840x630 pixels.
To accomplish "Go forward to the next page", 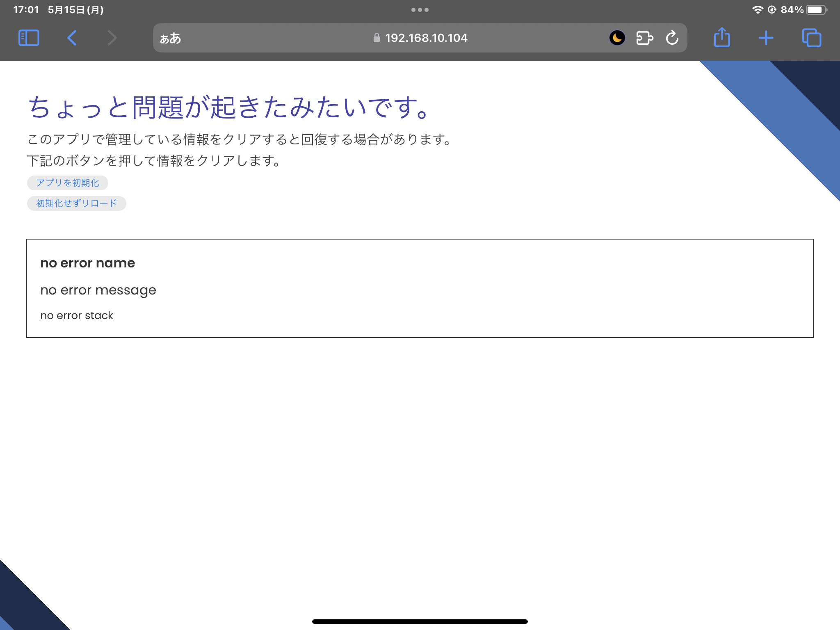I will pos(112,37).
